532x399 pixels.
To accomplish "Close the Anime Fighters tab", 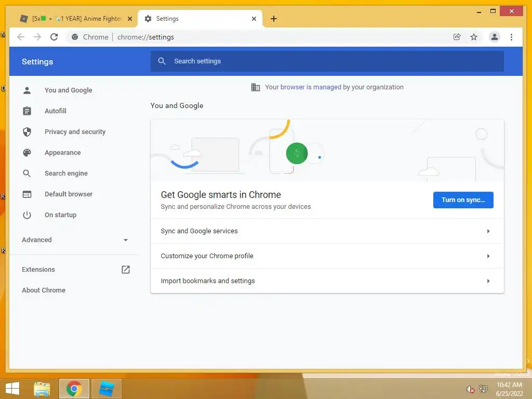I will [x=129, y=19].
